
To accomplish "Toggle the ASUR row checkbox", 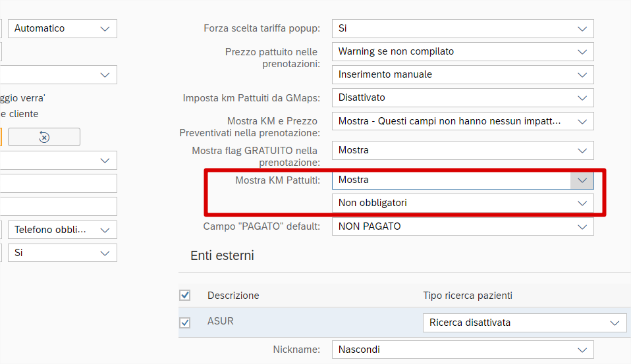I will [185, 323].
